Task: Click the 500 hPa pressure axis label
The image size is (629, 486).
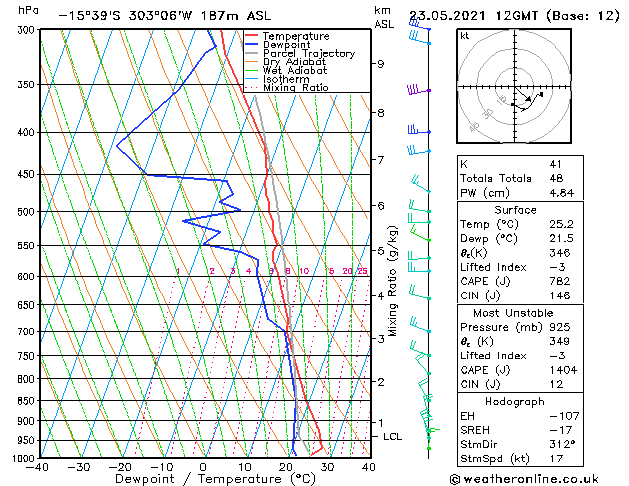Action: tap(27, 212)
